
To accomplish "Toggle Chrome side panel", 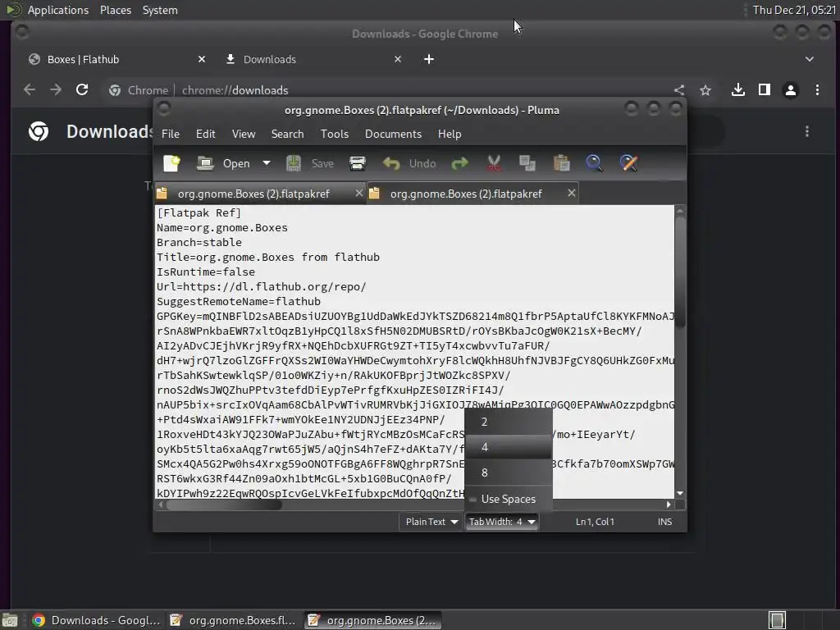I will [765, 90].
